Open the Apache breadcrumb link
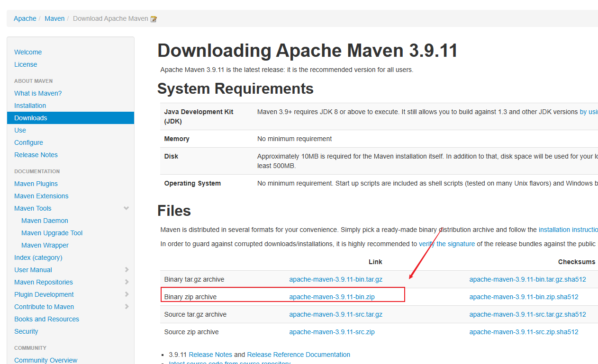Screen dimensions: 598x364 coord(25,18)
